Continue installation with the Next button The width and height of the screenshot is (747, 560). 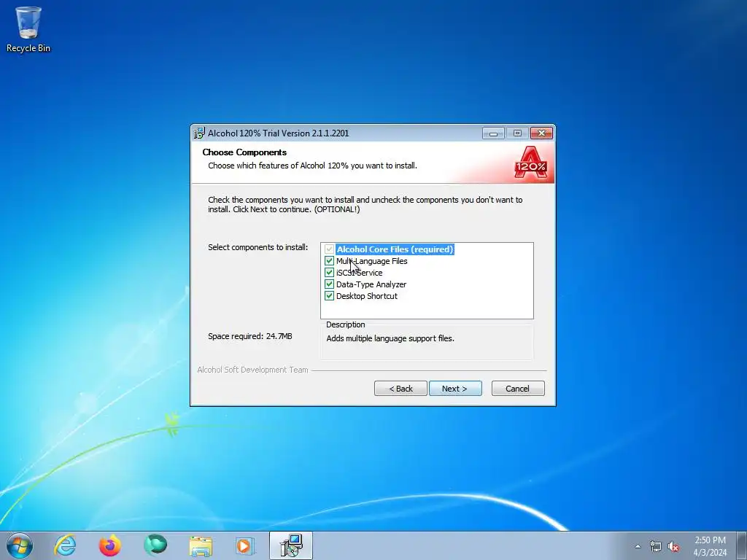click(455, 389)
